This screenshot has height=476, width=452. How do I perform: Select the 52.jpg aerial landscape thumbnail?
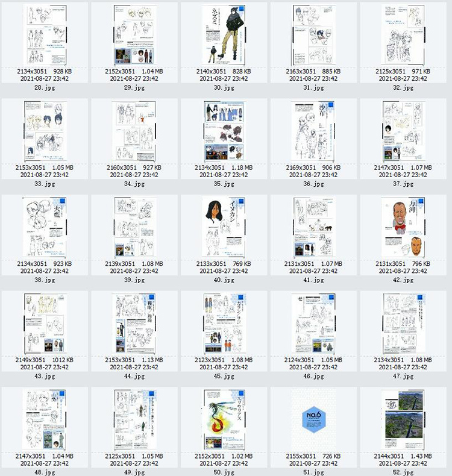[x=403, y=419]
